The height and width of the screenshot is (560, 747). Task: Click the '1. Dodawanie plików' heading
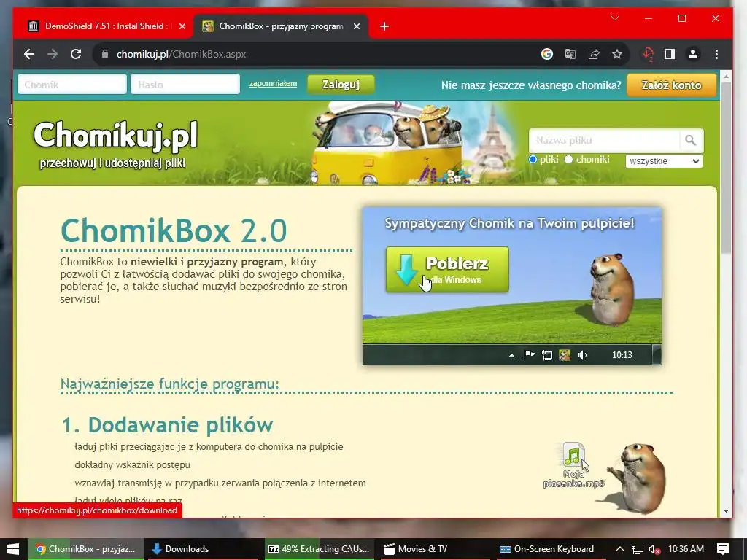[x=168, y=425]
